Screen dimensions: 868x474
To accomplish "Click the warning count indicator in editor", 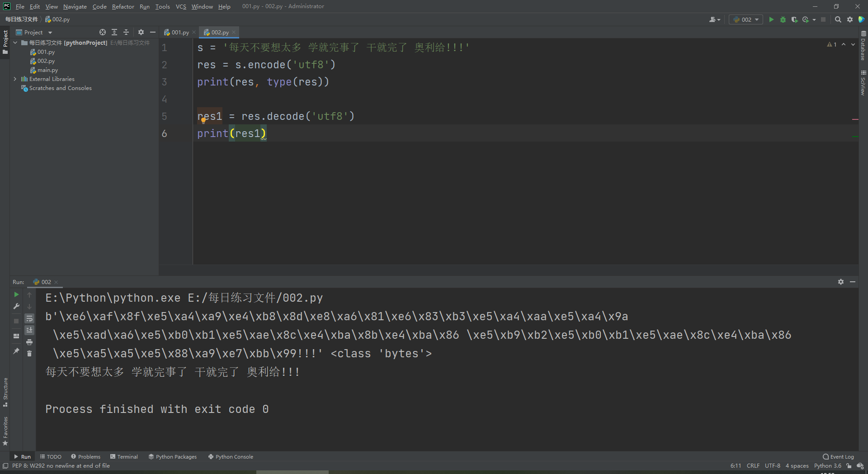I will (x=832, y=44).
